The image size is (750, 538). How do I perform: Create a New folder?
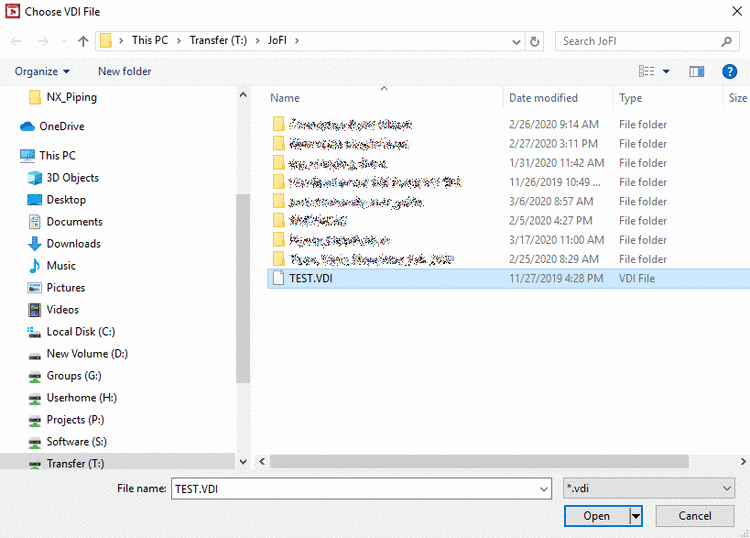pos(124,71)
